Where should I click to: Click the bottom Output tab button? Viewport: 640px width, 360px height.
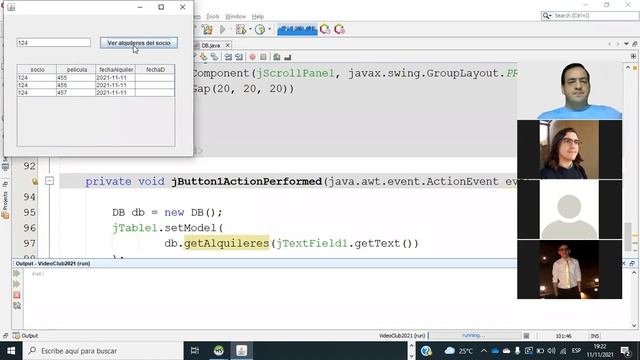click(x=25, y=336)
